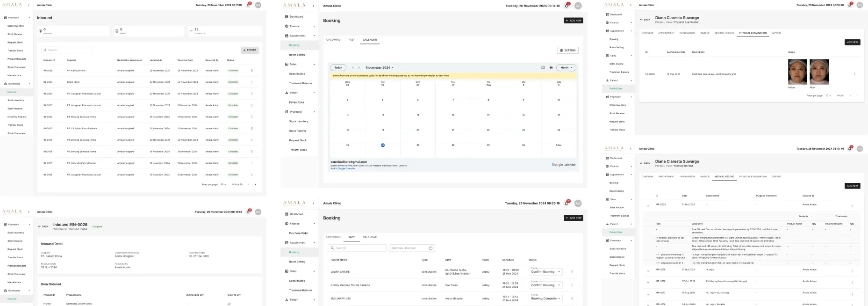Select the highlighted date 26 in calendar

(382, 145)
